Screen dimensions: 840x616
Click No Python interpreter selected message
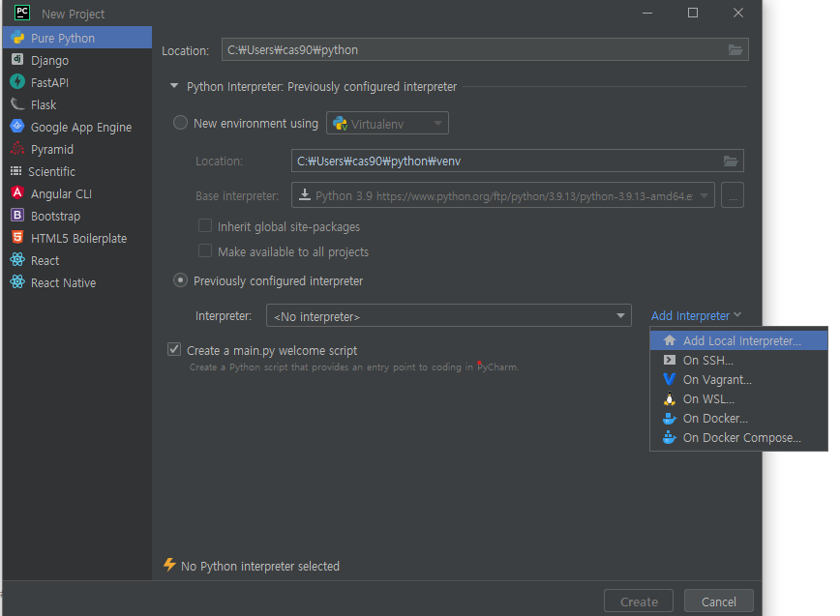pyautogui.click(x=259, y=567)
